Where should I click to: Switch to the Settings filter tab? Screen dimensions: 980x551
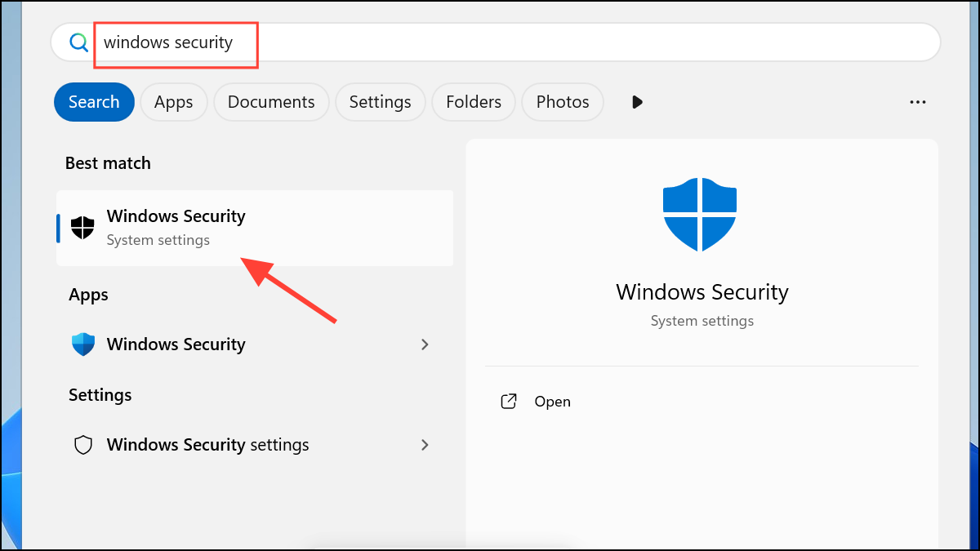380,102
